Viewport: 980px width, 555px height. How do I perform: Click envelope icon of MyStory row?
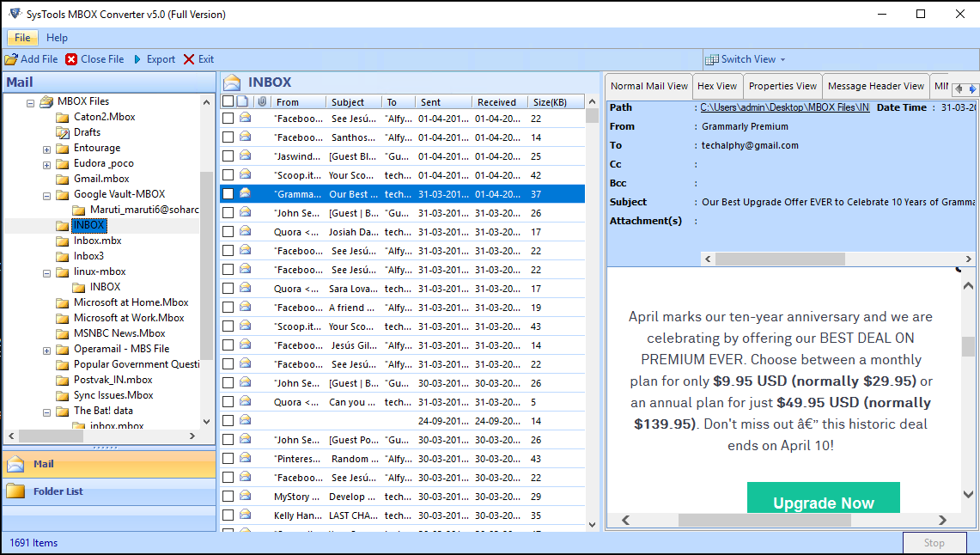[245, 497]
